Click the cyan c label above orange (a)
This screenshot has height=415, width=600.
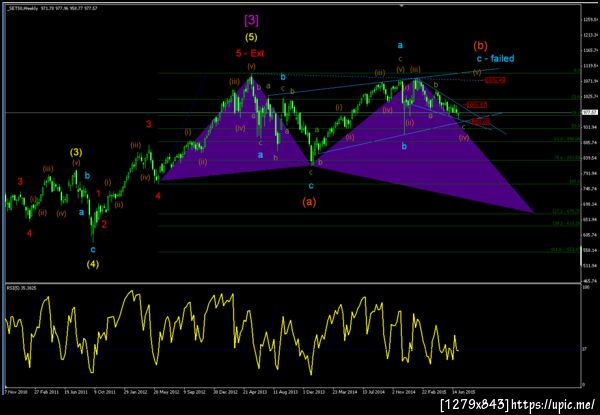tap(311, 186)
